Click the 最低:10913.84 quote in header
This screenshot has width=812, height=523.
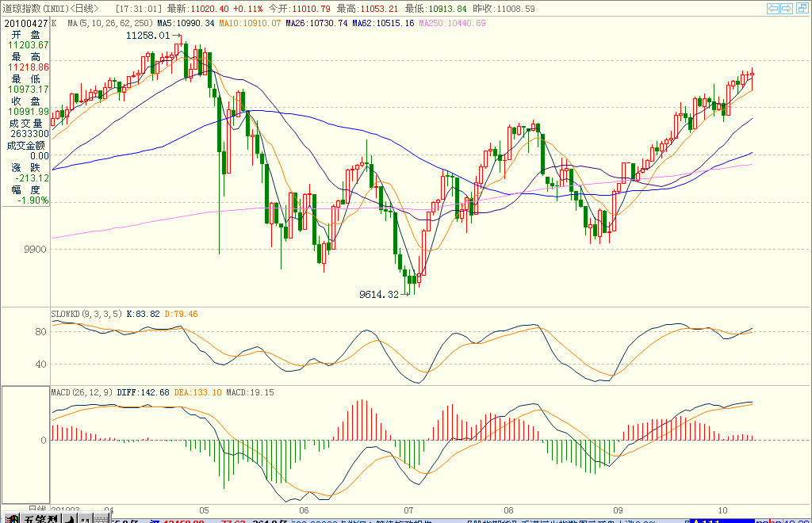click(x=435, y=9)
